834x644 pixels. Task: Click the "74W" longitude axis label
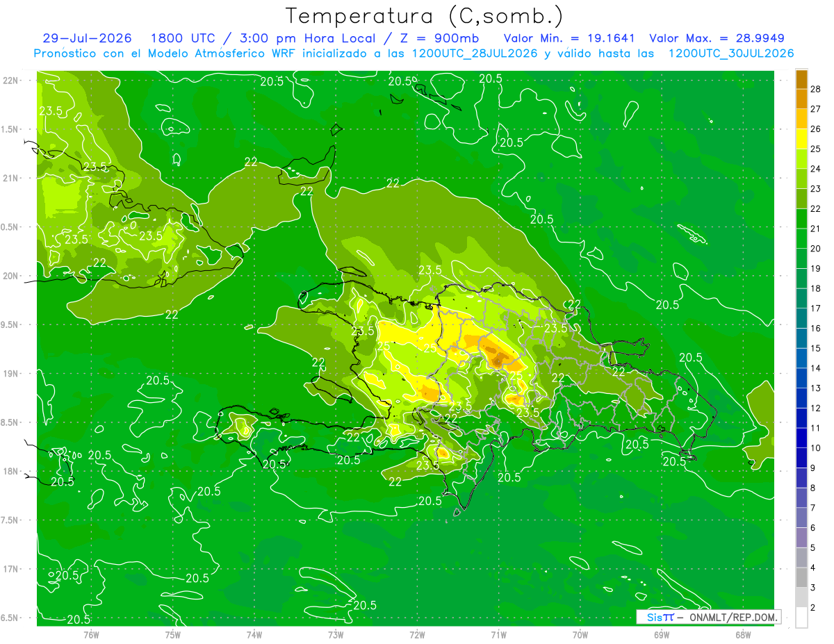click(x=254, y=635)
